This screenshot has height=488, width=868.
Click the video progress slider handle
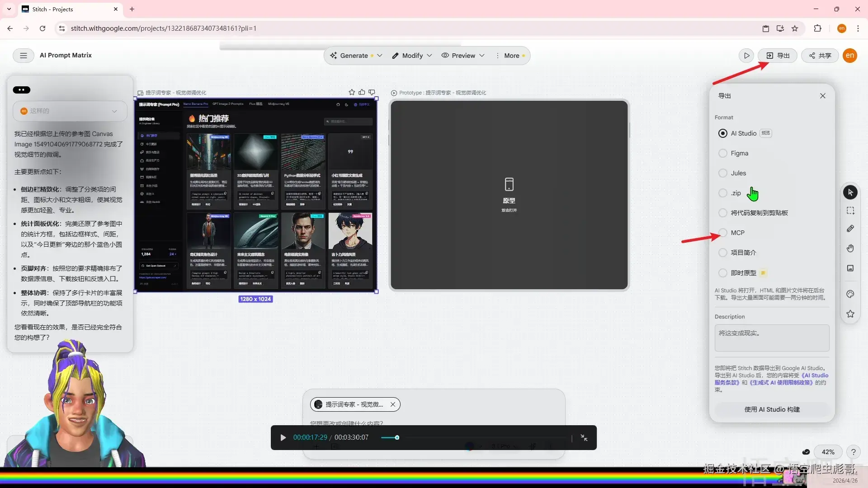pos(397,437)
